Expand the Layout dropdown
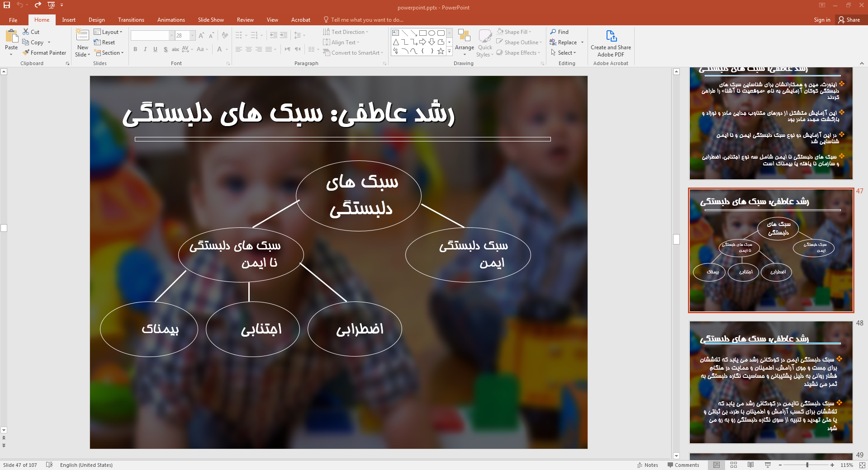The width and height of the screenshot is (868, 470). [108, 32]
